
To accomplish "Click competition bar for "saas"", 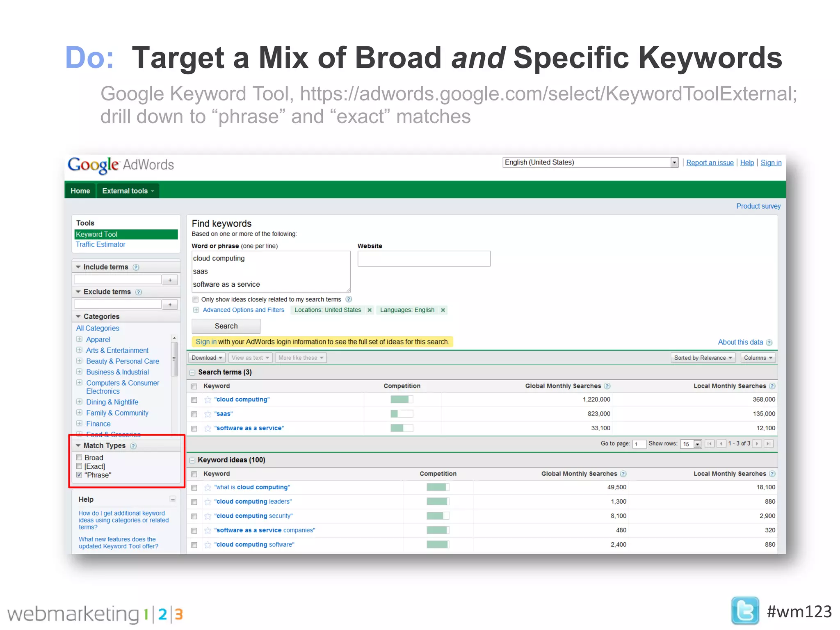I will 402,414.
